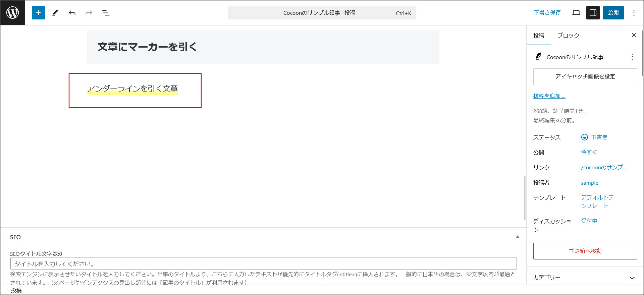Switch to the ブロック sidebar tab
Image resolution: width=644 pixels, height=295 pixels.
point(568,36)
